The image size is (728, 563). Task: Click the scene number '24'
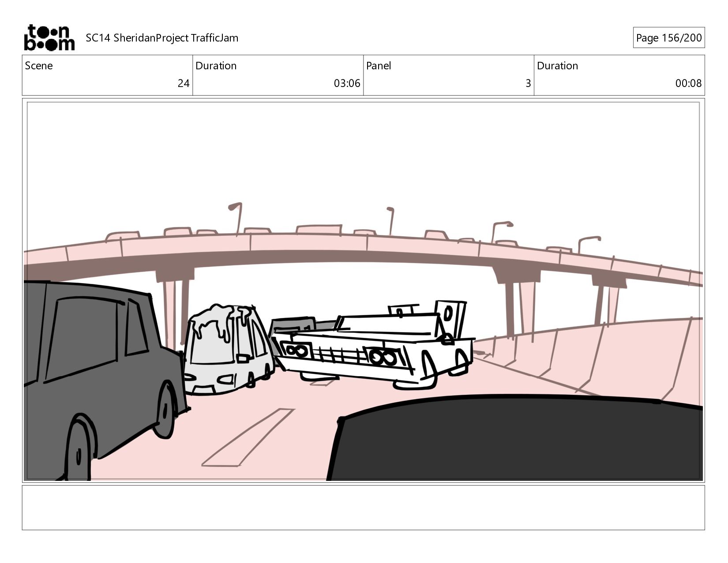184,83
